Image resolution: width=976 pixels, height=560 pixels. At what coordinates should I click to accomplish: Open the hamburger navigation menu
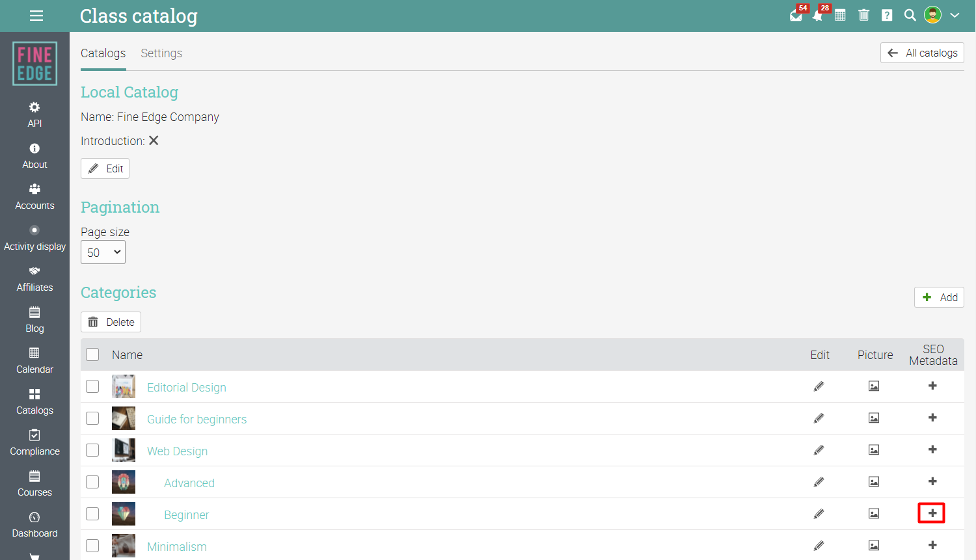click(x=36, y=16)
